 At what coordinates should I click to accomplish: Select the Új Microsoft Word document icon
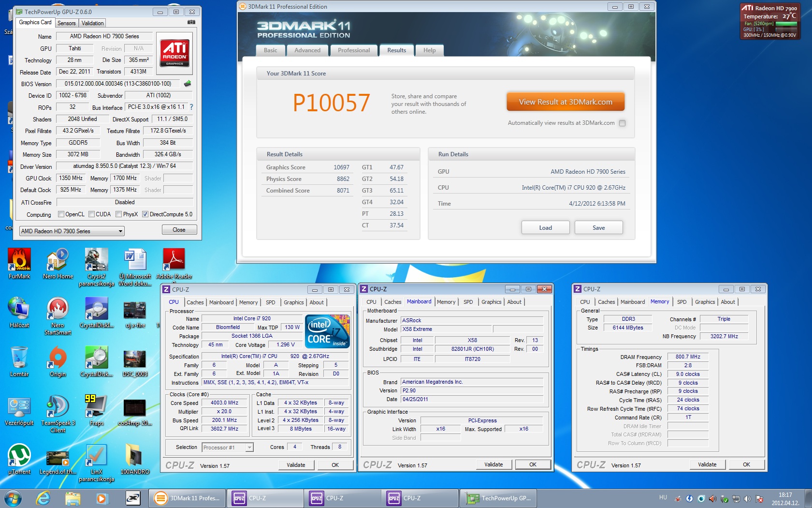point(135,267)
